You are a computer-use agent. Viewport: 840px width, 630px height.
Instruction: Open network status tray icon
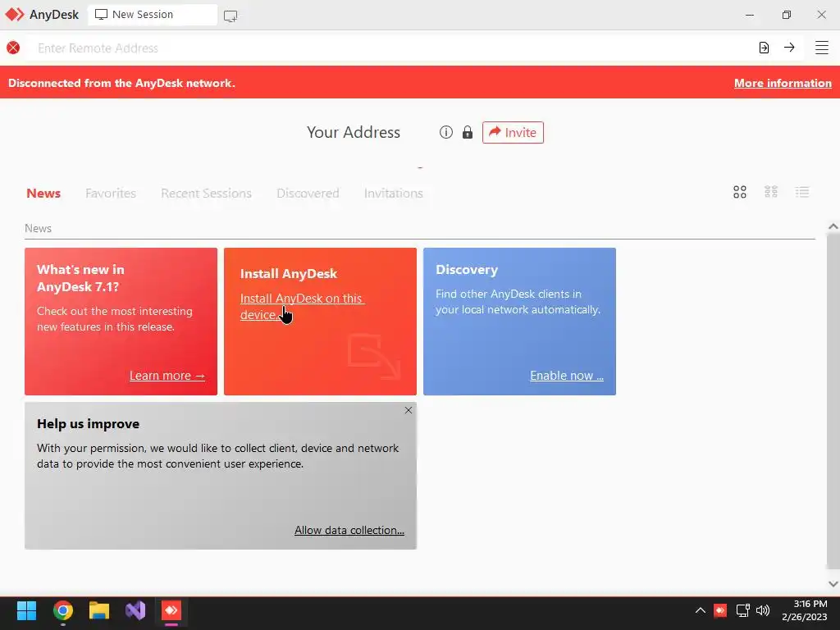tap(742, 610)
